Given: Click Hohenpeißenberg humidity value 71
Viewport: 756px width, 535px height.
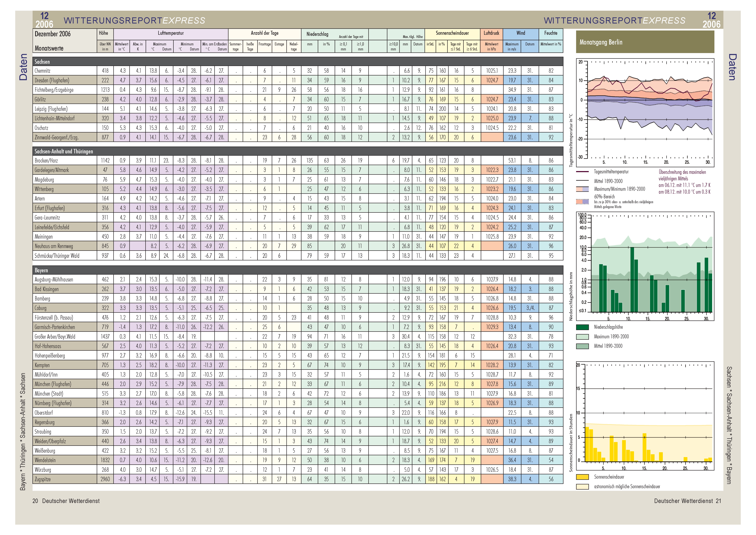Looking at the screenshot, I should tap(551, 356).
